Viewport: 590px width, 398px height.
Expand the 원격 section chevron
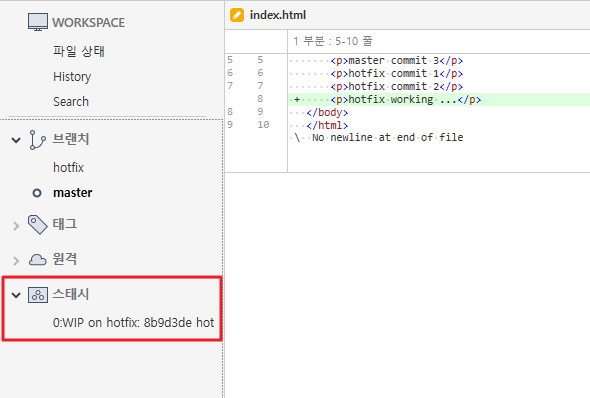click(16, 260)
